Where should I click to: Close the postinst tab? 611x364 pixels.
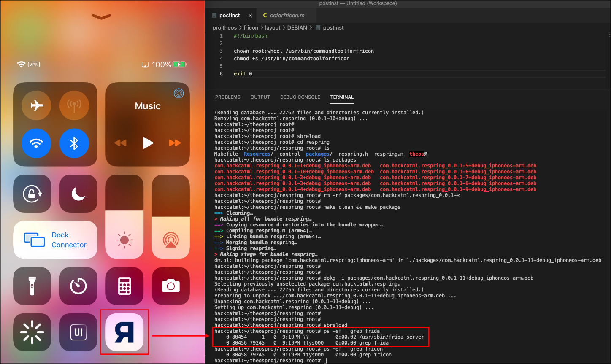(250, 16)
